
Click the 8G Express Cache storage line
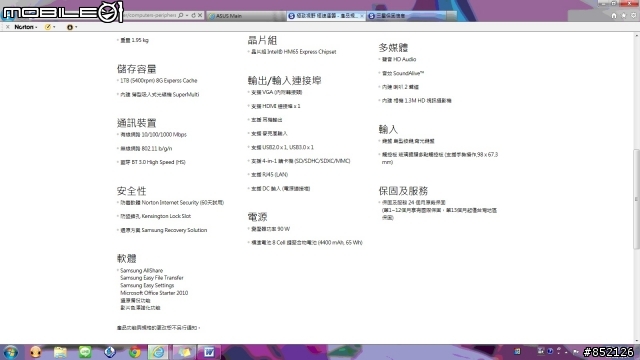(x=159, y=81)
